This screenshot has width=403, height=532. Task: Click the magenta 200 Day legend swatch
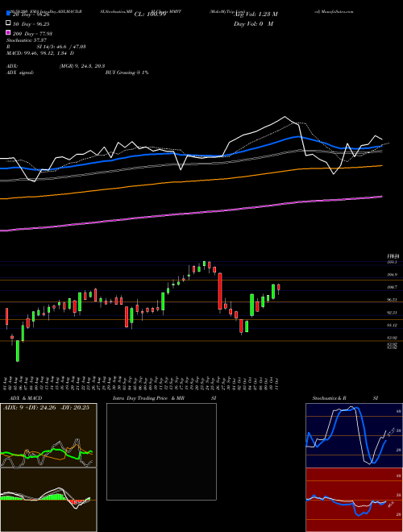(8, 33)
